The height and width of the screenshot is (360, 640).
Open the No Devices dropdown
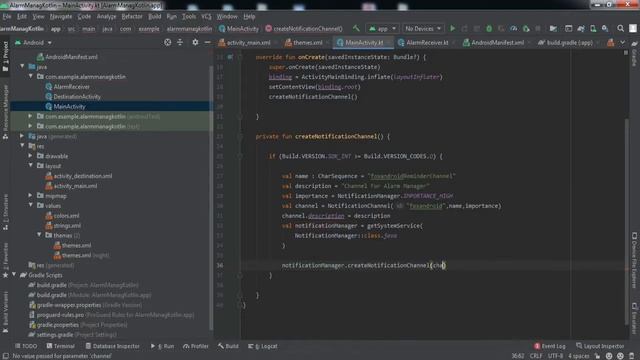coord(423,29)
